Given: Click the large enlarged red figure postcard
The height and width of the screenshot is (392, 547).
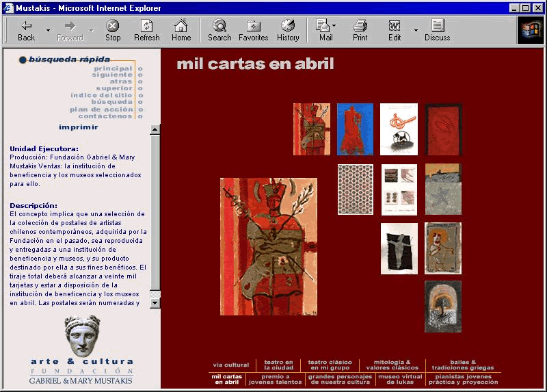Looking at the screenshot, I should click(269, 246).
